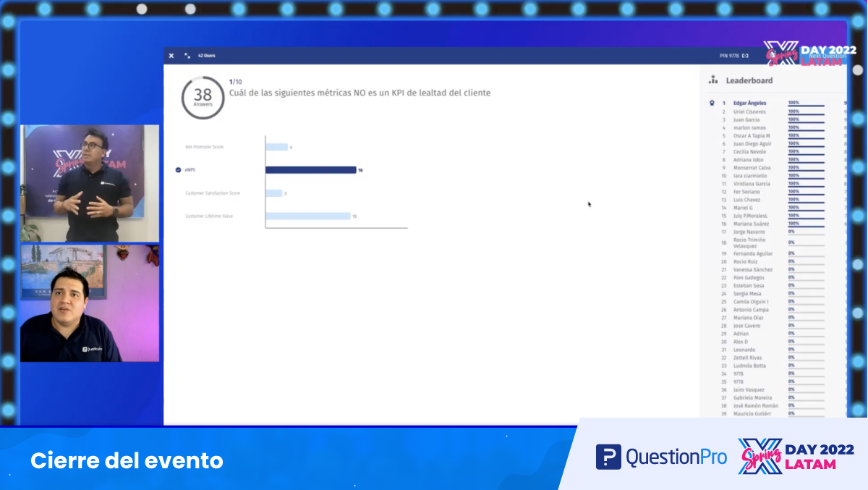Select leaderboard entry 'Iara ciarmiello'
The image size is (868, 490).
pyautogui.click(x=749, y=176)
